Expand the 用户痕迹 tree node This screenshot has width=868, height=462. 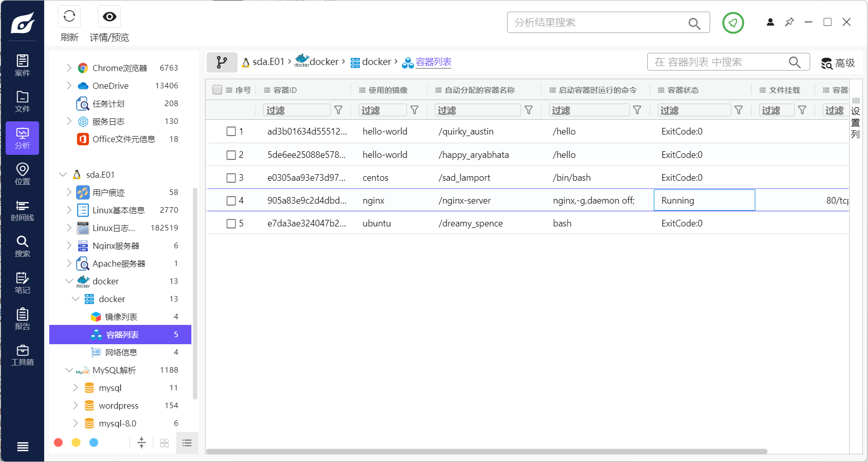click(69, 192)
